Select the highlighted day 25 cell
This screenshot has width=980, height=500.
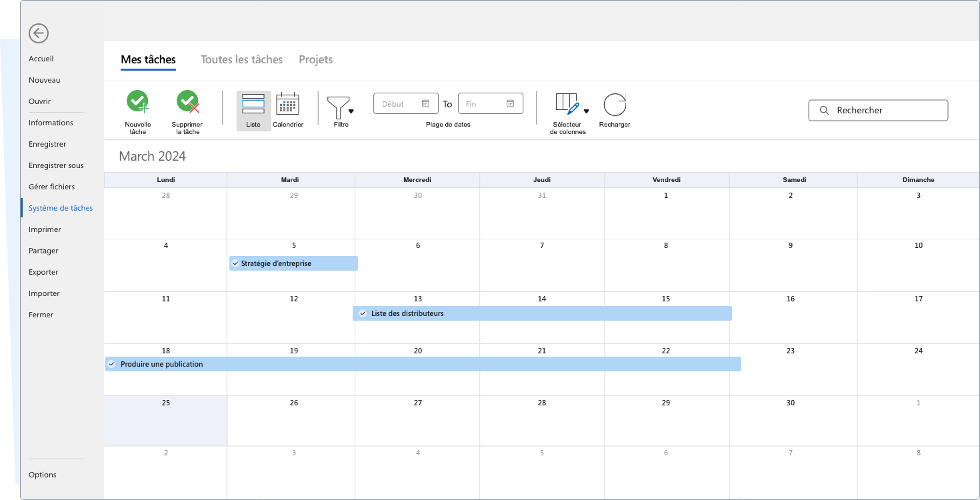tap(166, 421)
